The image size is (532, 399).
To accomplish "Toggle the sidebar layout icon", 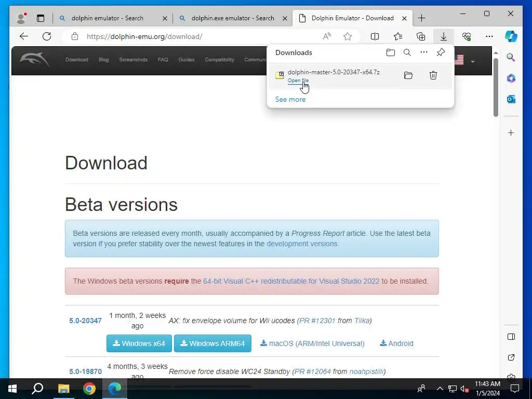I will [x=511, y=337].
